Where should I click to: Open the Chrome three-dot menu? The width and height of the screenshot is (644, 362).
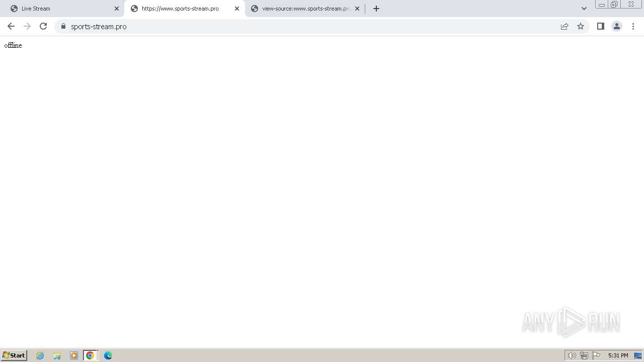click(633, 26)
